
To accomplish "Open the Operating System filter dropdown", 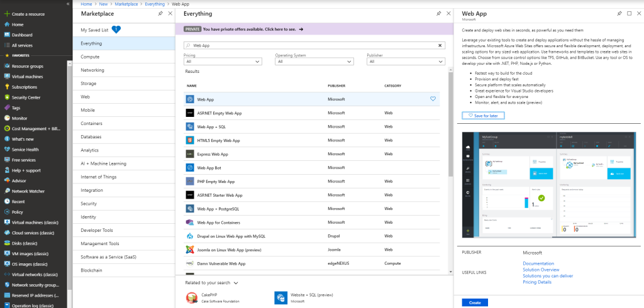I will pyautogui.click(x=314, y=62).
